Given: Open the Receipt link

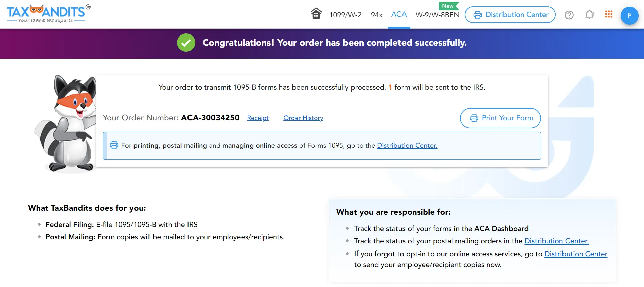Looking at the screenshot, I should 258,118.
